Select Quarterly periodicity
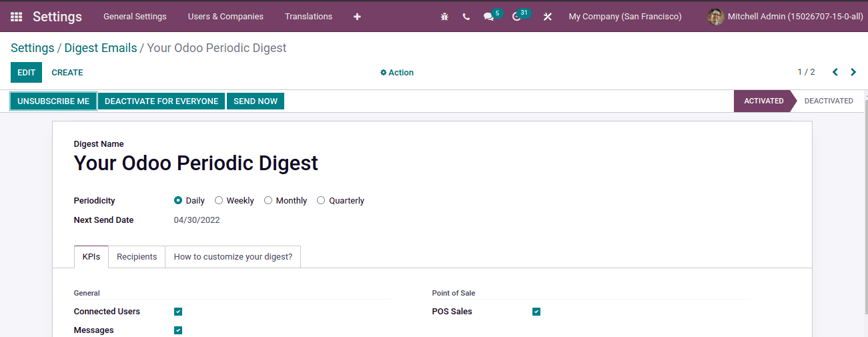The height and width of the screenshot is (337, 868). [321, 200]
